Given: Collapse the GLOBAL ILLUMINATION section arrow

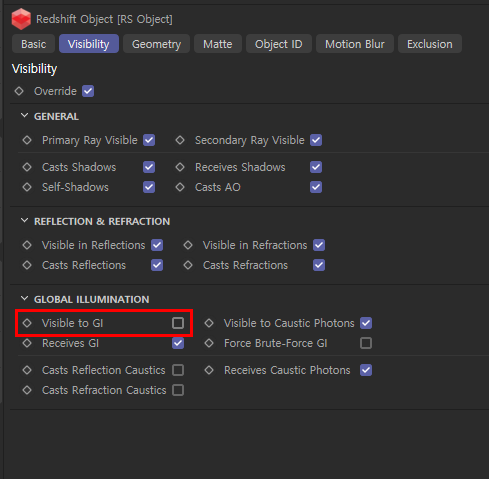Looking at the screenshot, I should point(24,298).
